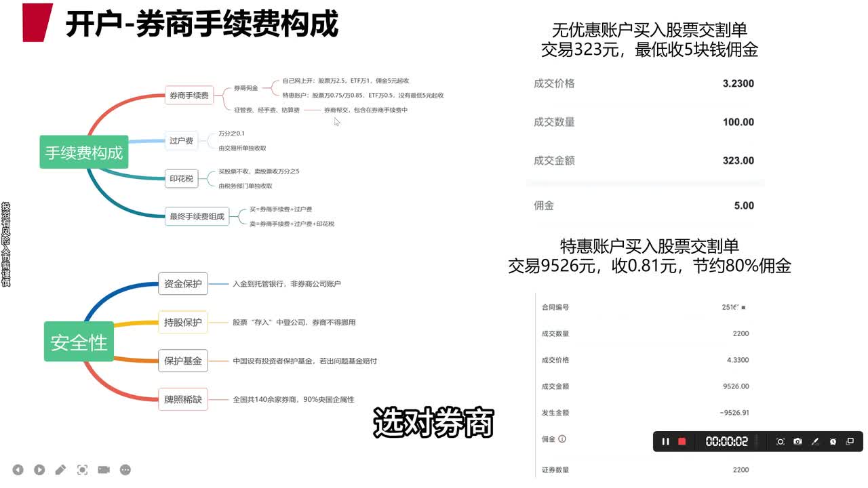Click the 成交金额 9526.00 value
The width and height of the screenshot is (868, 488).
(x=736, y=386)
